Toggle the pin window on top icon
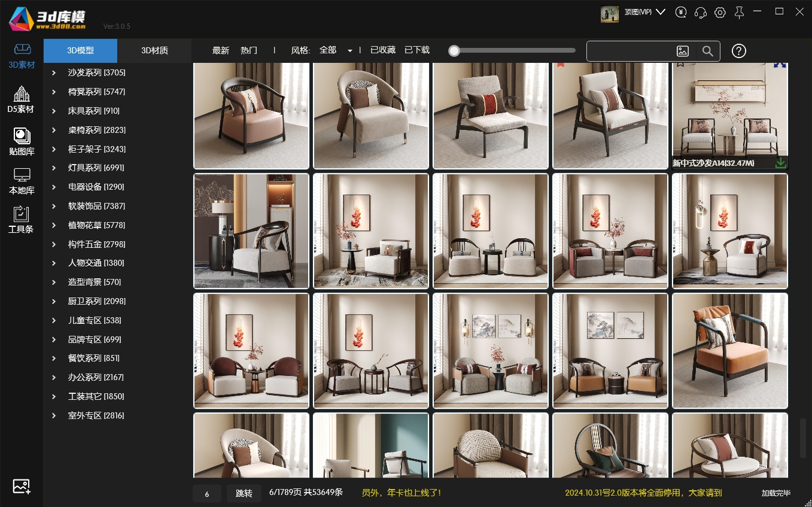The width and height of the screenshot is (812, 507). (x=740, y=13)
